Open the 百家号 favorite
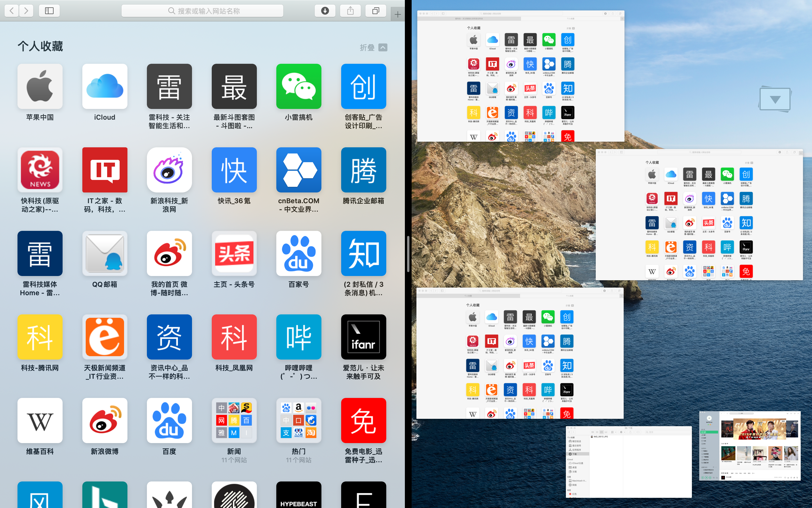 pos(299,253)
